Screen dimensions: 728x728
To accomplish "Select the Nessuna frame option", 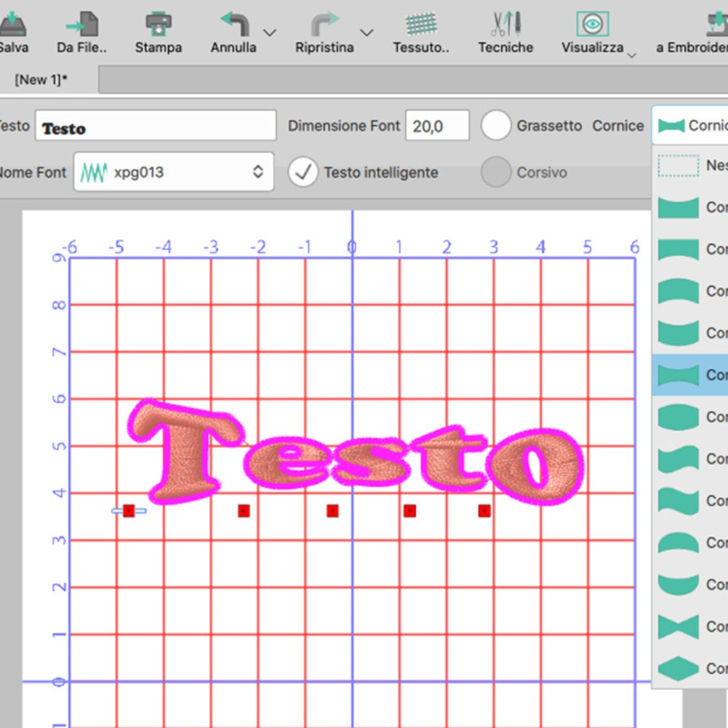I will (677, 165).
